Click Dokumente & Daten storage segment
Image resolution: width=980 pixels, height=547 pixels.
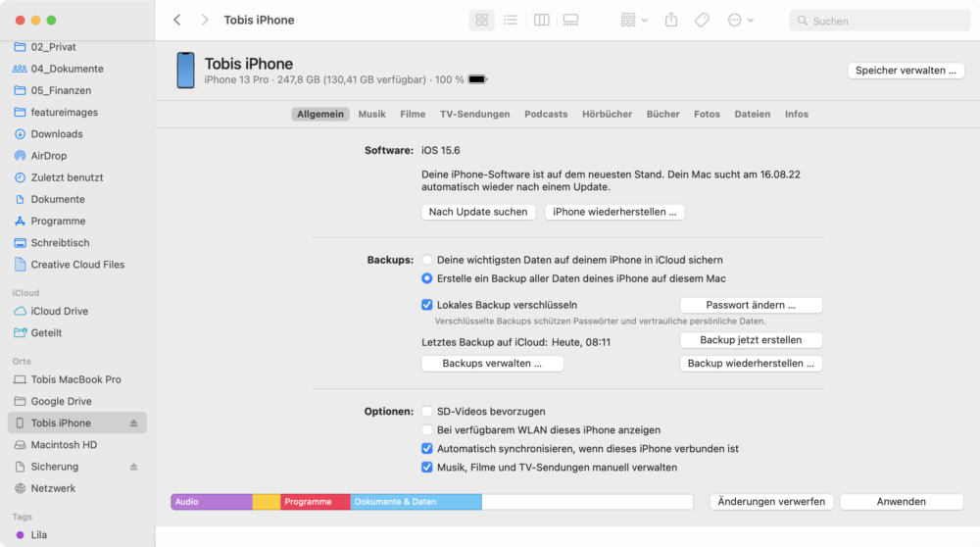coord(416,501)
